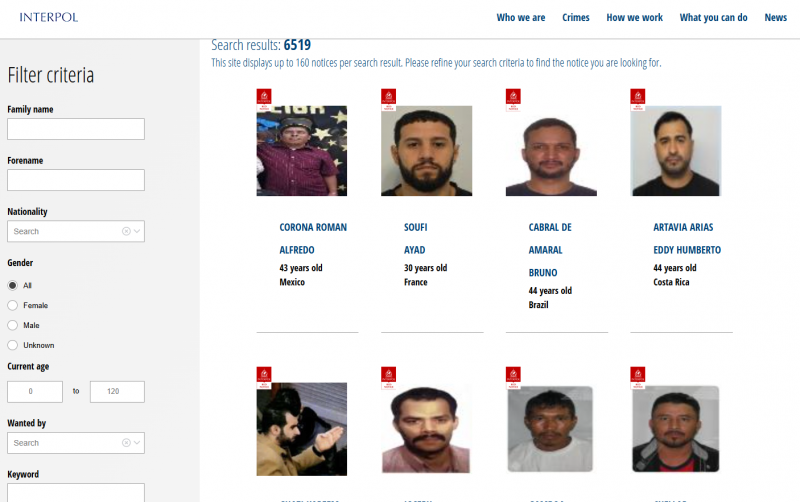The image size is (800, 502).
Task: Open the How we work menu
Action: 634,17
